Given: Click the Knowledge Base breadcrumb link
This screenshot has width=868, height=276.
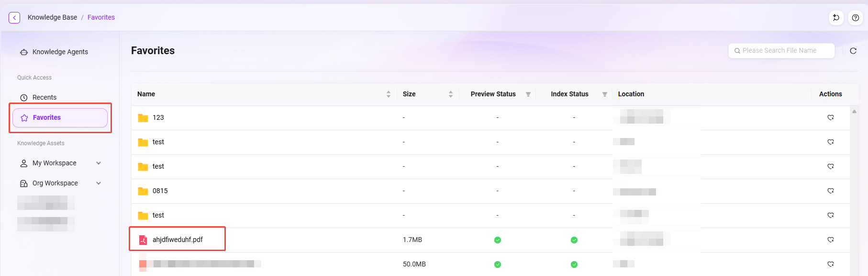Looking at the screenshot, I should [x=52, y=17].
